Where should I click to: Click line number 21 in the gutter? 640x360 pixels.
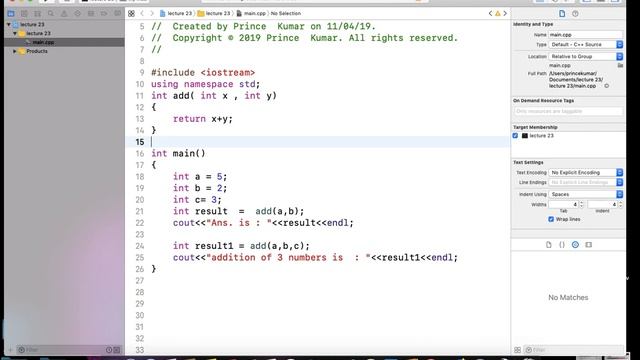pyautogui.click(x=140, y=211)
